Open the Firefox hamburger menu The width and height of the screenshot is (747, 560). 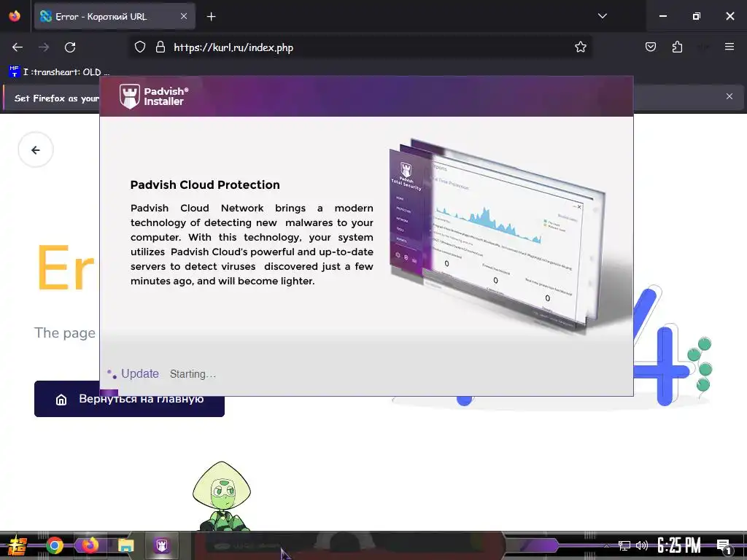click(729, 47)
